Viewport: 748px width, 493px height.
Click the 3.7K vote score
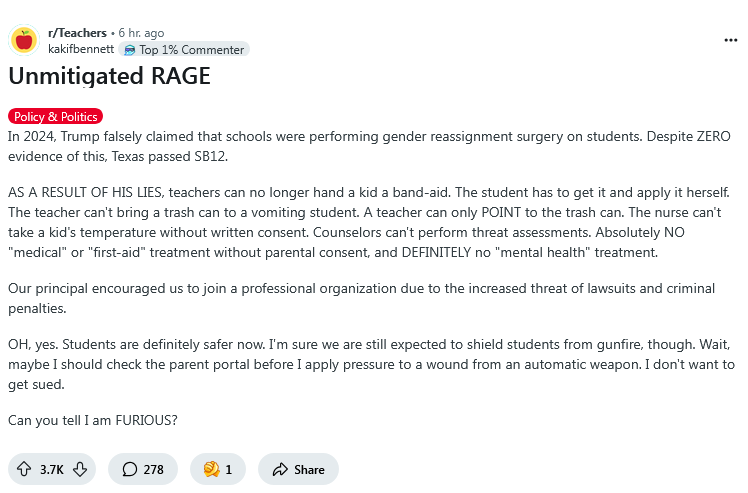tap(52, 469)
